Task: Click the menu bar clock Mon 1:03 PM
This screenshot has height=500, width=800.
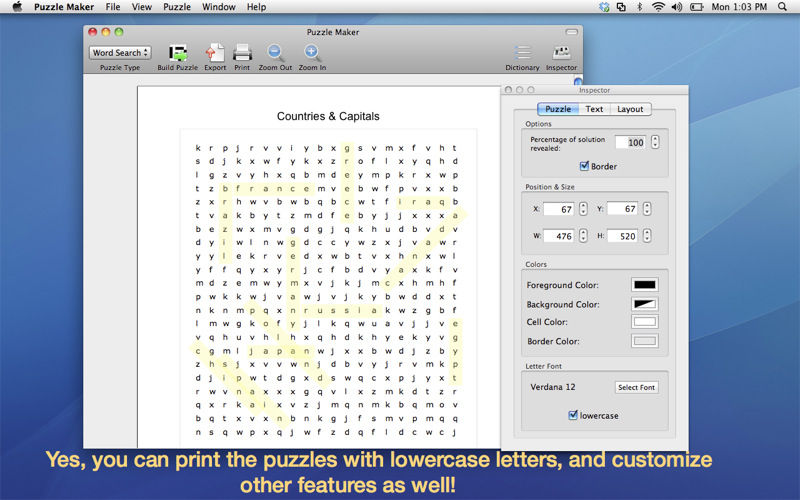Action: pyautogui.click(x=739, y=7)
